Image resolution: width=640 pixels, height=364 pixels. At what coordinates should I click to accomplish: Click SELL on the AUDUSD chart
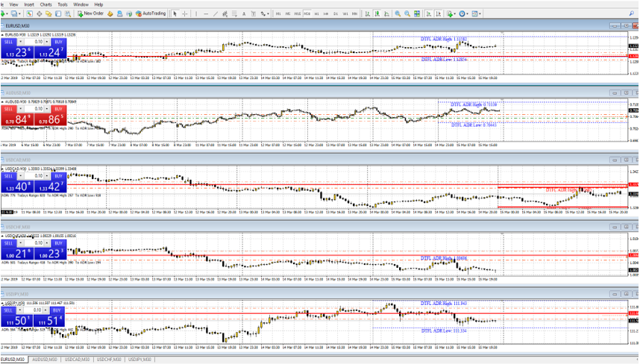coord(8,109)
